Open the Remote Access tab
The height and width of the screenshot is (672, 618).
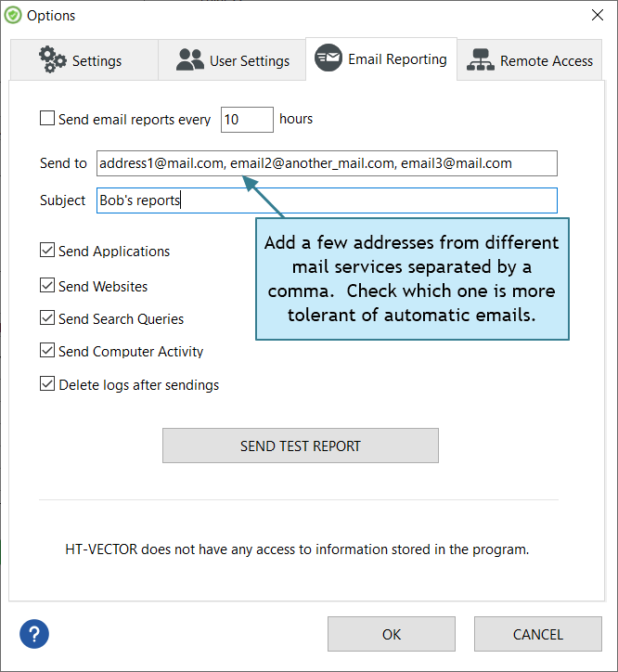click(x=530, y=60)
